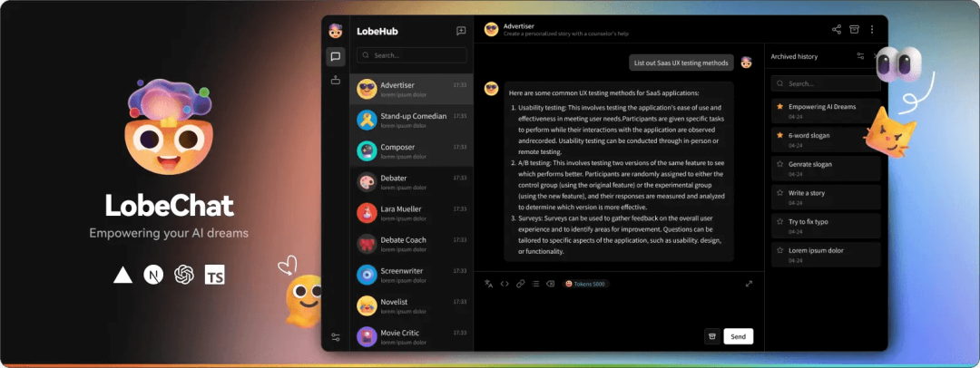
Task: Open the agent market robot icon
Action: click(x=336, y=80)
